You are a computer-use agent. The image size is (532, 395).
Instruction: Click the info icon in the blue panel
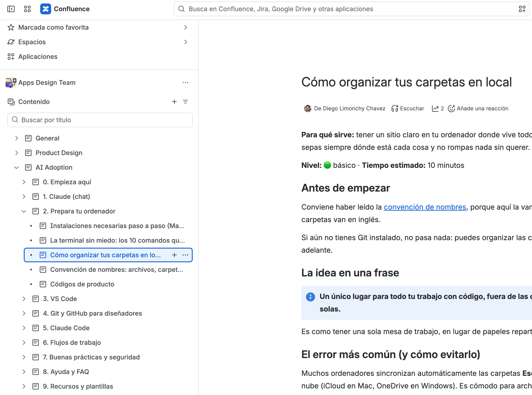click(310, 297)
